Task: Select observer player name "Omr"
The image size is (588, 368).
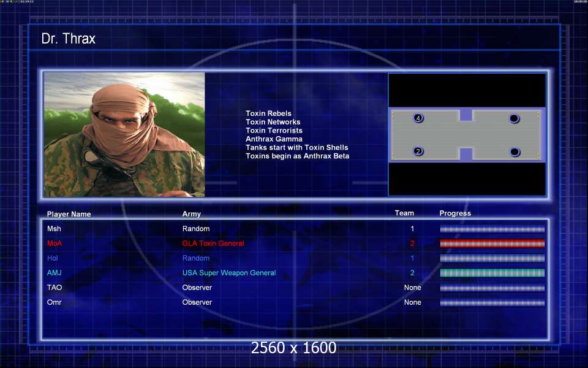Action: click(x=54, y=302)
